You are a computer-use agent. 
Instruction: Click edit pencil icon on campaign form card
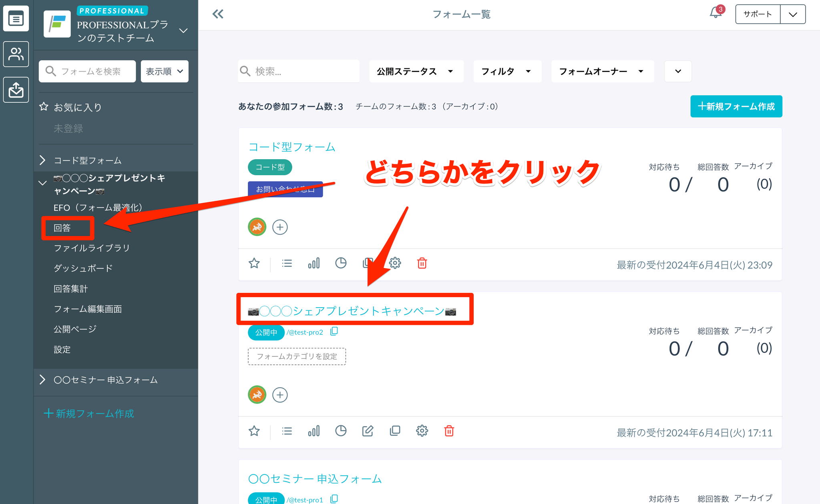pos(368,431)
